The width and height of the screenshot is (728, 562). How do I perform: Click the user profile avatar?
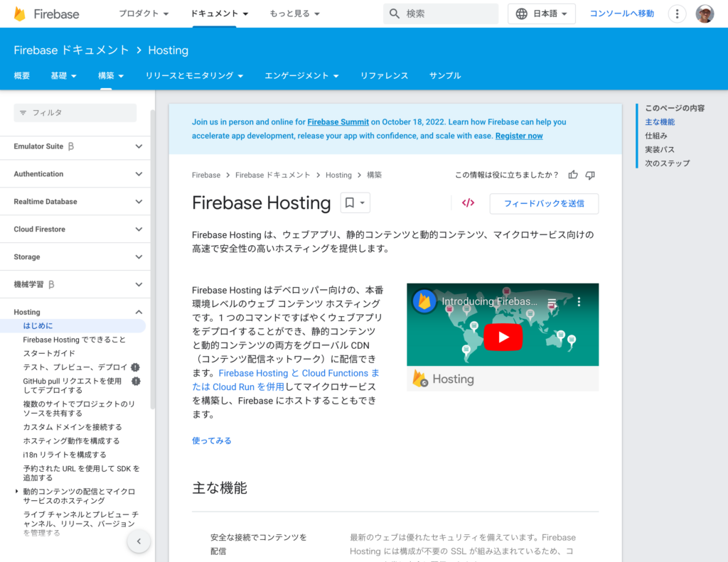[705, 13]
